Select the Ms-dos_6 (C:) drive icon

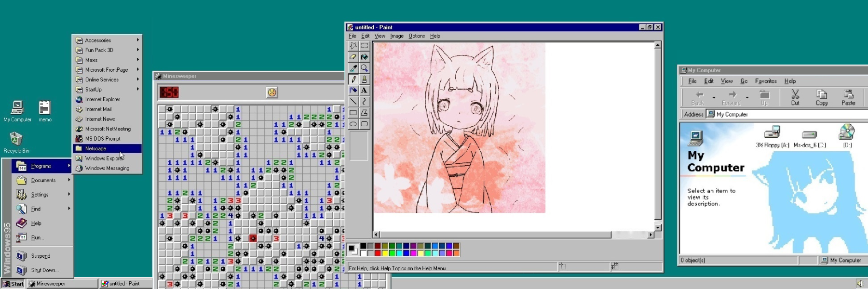[x=810, y=138]
